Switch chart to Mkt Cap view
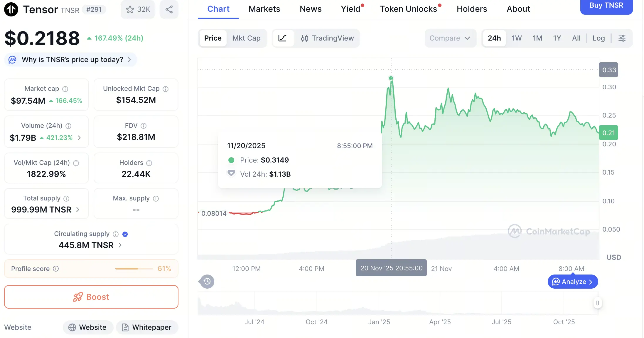Image resolution: width=644 pixels, height=338 pixels. point(247,38)
